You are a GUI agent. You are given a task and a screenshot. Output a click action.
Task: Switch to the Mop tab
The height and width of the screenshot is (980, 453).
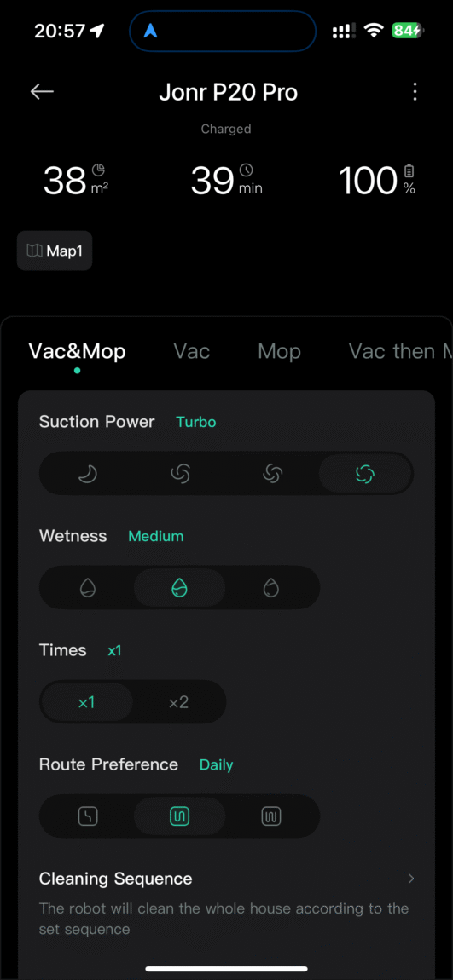click(279, 351)
